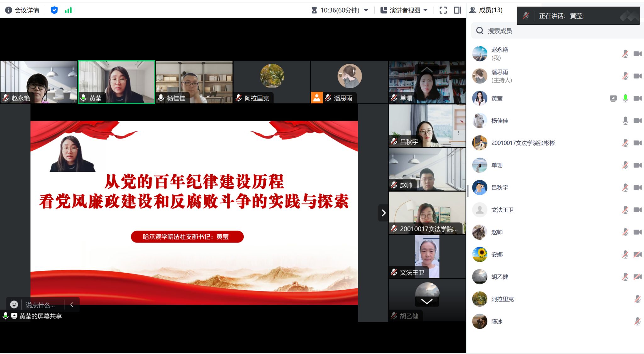This screenshot has width=644, height=354.
Task: Click orange host badge on 潘思雨 tile
Action: [317, 98]
